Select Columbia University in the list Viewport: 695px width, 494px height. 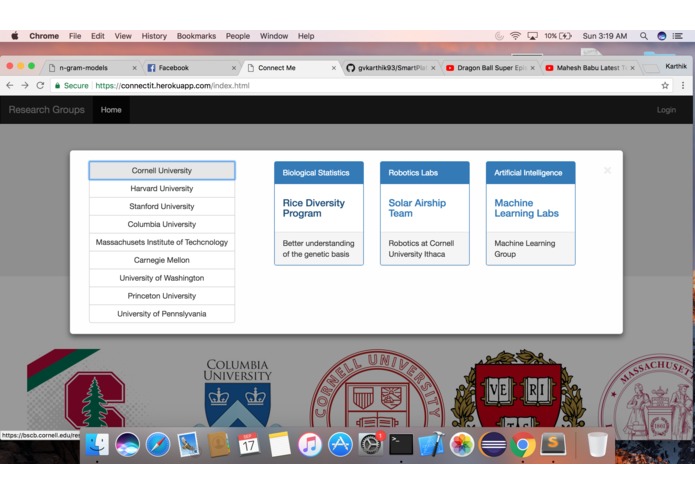[x=162, y=225]
